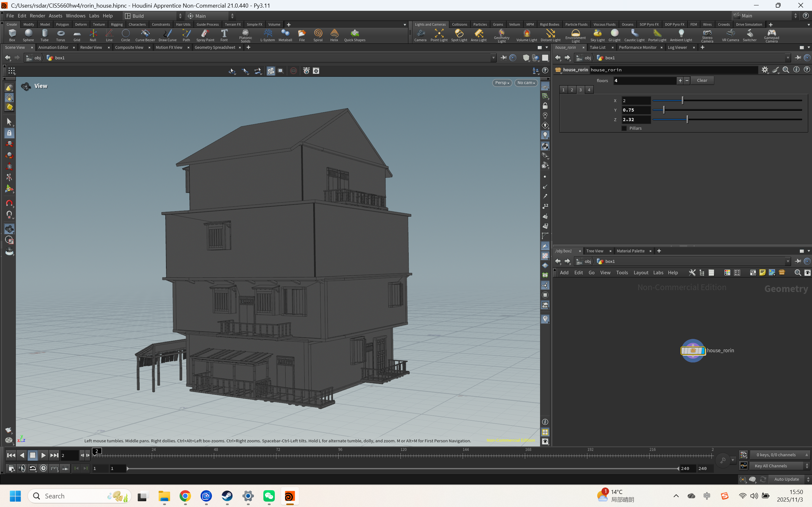Viewport: 812px width, 507px height.
Task: Click the floors count input field
Action: pyautogui.click(x=645, y=81)
